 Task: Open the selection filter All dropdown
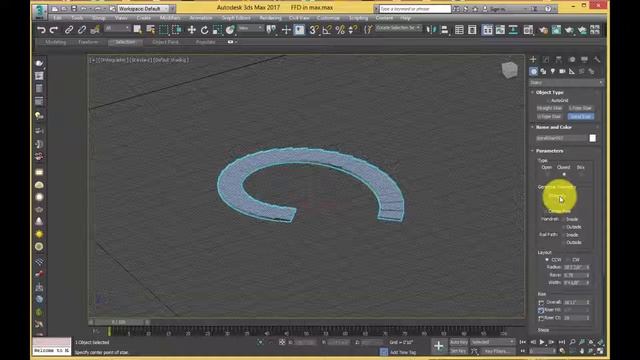[x=117, y=28]
